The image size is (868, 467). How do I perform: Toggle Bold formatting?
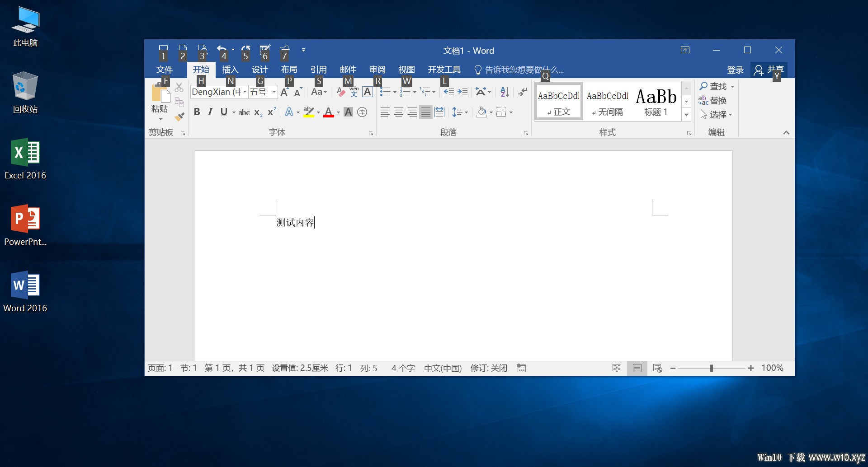[197, 112]
